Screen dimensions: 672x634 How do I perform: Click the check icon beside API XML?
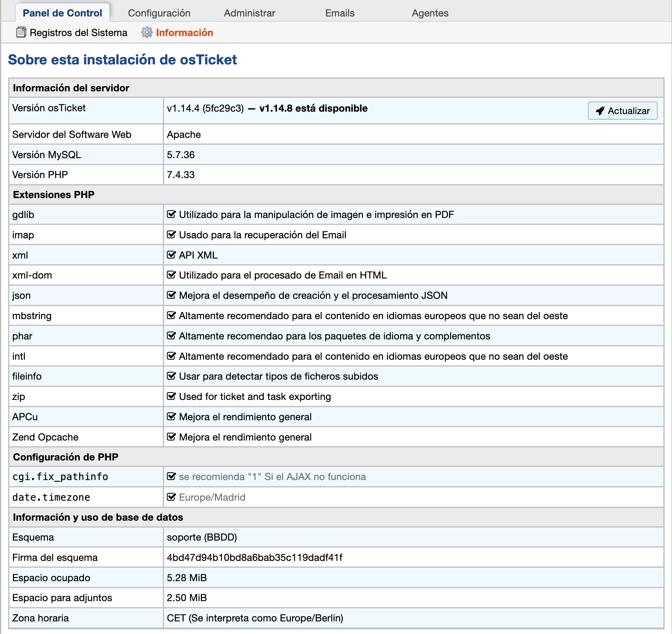tap(171, 255)
